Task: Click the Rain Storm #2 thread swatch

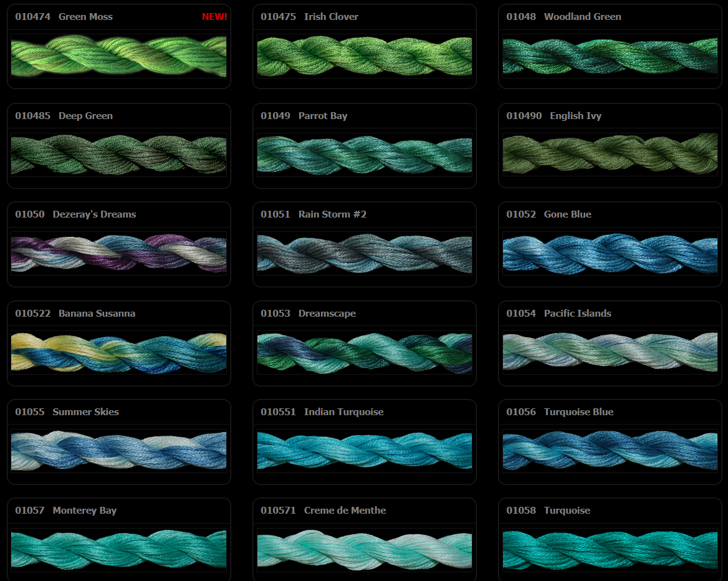Action: (x=364, y=253)
